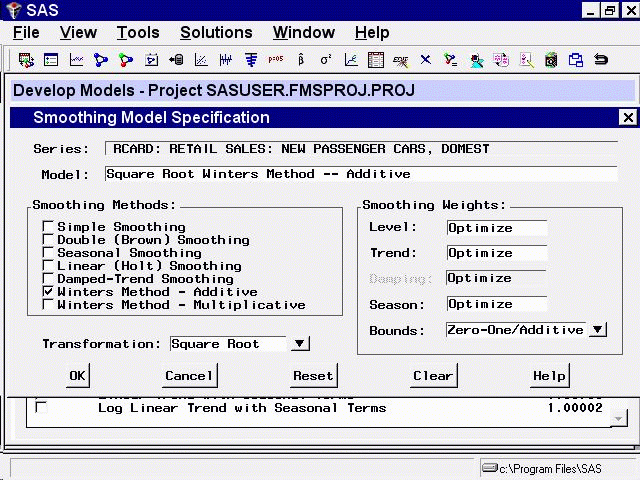Open the View menu
The image size is (640, 480).
78,32
